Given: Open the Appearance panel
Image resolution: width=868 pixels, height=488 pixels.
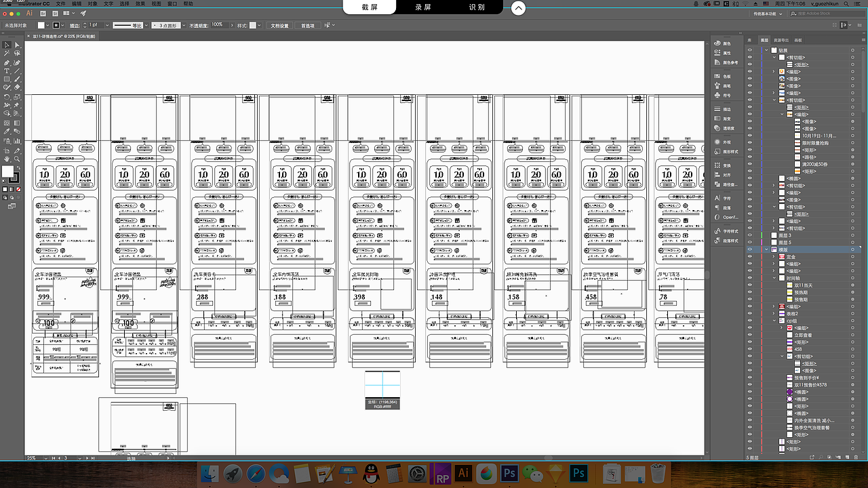Looking at the screenshot, I should pyautogui.click(x=723, y=142).
